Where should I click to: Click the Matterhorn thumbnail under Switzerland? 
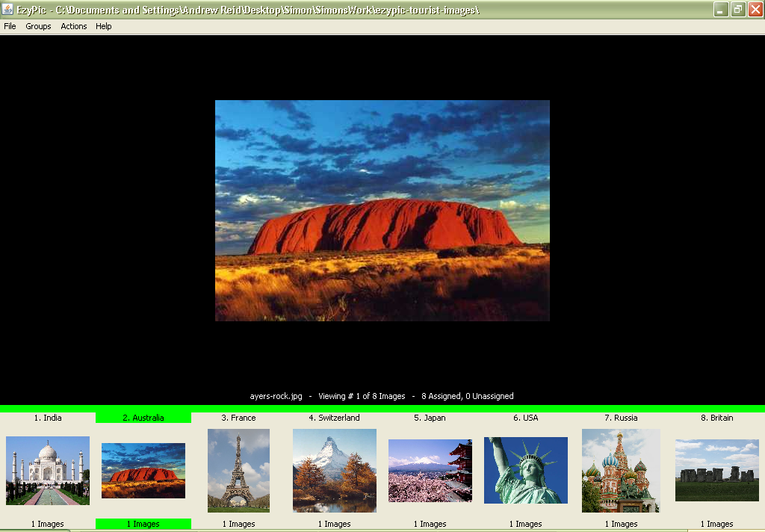tap(334, 470)
